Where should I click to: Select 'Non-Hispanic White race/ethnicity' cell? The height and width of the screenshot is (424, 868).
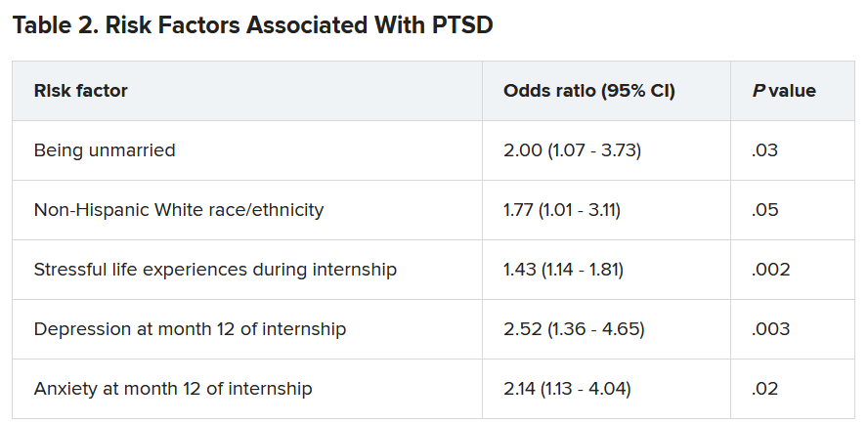point(179,210)
